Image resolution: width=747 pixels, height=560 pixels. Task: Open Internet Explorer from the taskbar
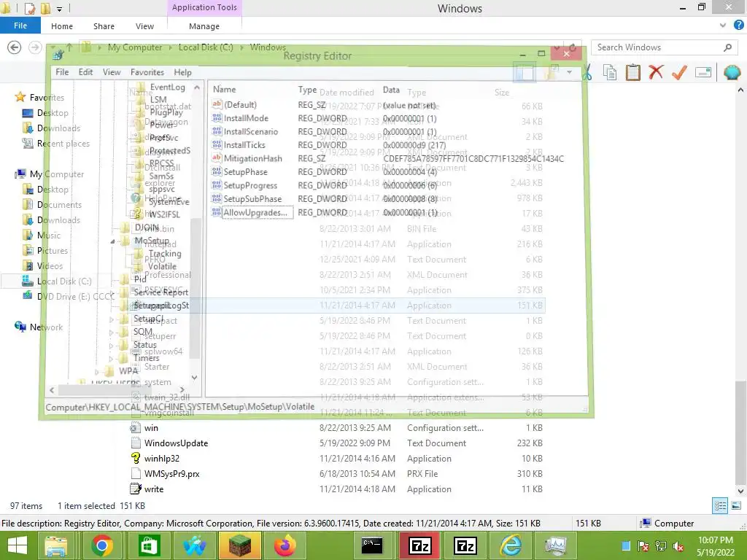(x=510, y=545)
